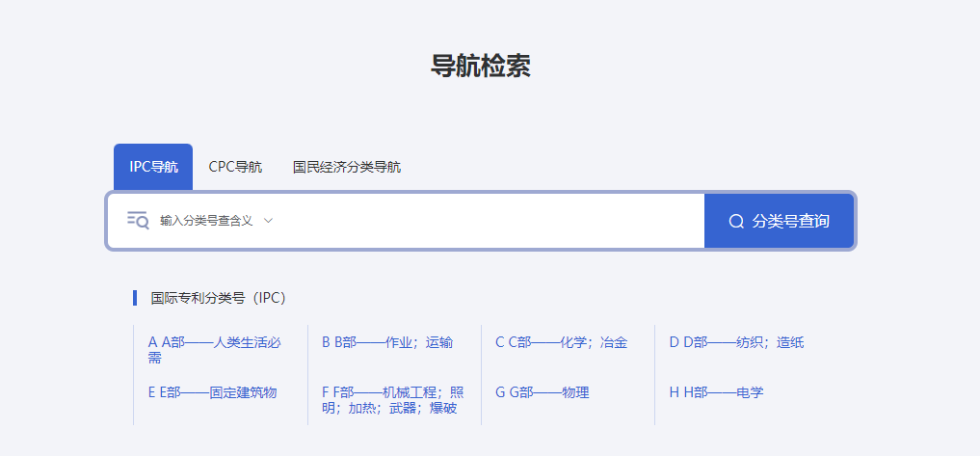Go to section D部 纺织；造纸
The height and width of the screenshot is (456, 980).
[736, 342]
